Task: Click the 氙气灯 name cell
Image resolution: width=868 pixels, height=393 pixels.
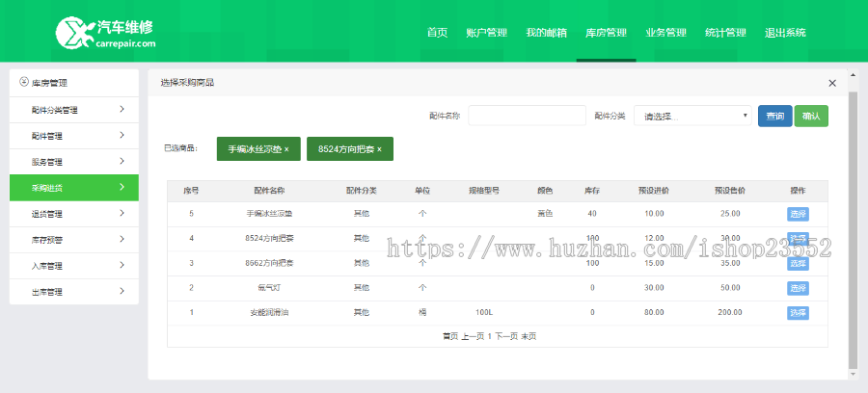Action: pos(269,288)
